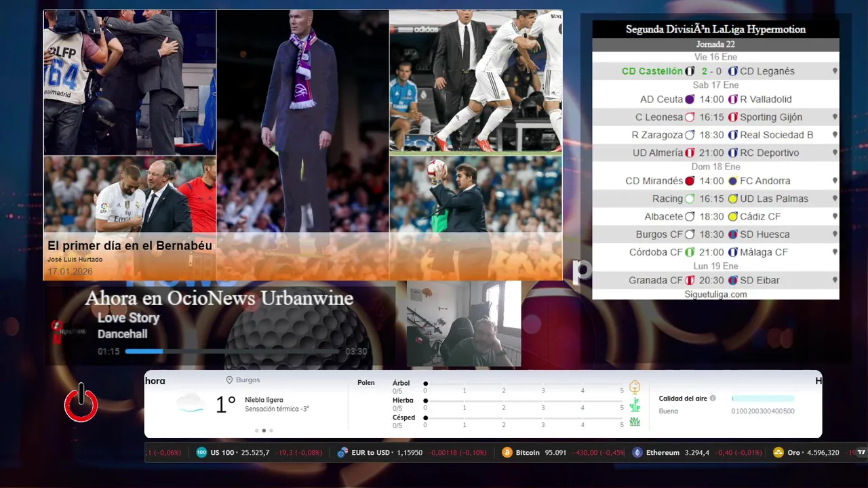Click the SD Eibar team name
This screenshot has width=868, height=488.
[x=759, y=280]
